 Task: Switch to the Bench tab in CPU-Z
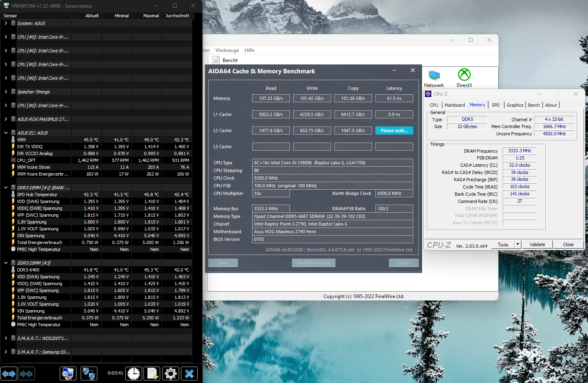click(x=534, y=105)
